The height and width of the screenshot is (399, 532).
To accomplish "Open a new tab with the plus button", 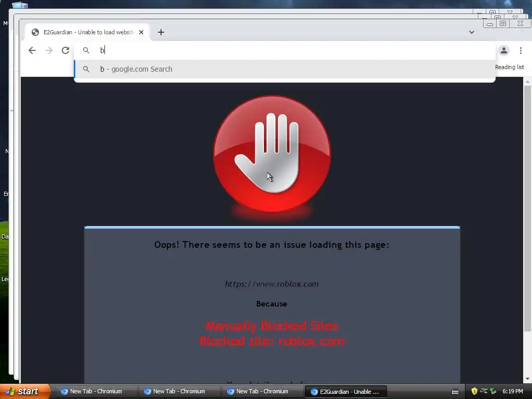I will tap(161, 32).
